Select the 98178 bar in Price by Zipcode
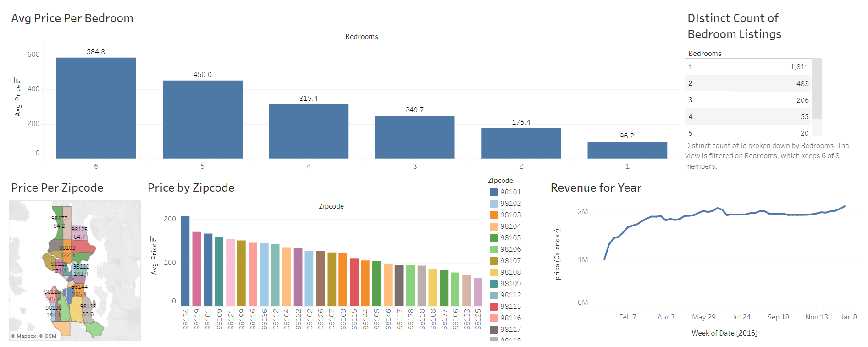The width and height of the screenshot is (868, 347). [x=410, y=286]
